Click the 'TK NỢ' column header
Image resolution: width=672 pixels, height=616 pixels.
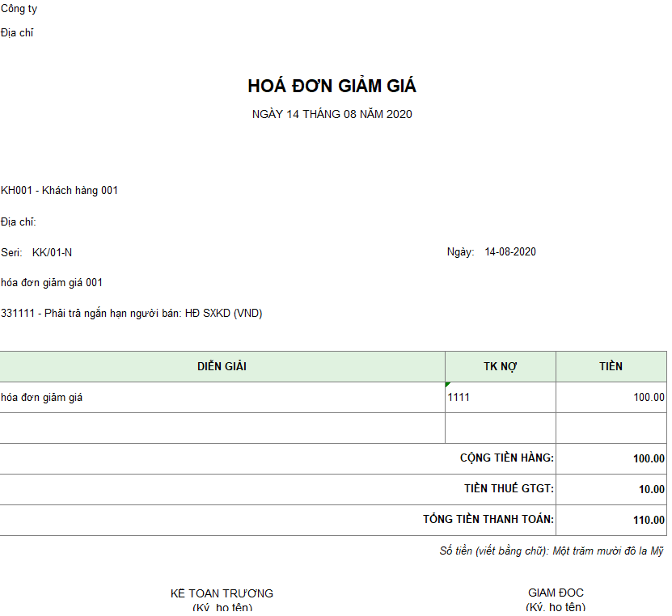point(501,367)
